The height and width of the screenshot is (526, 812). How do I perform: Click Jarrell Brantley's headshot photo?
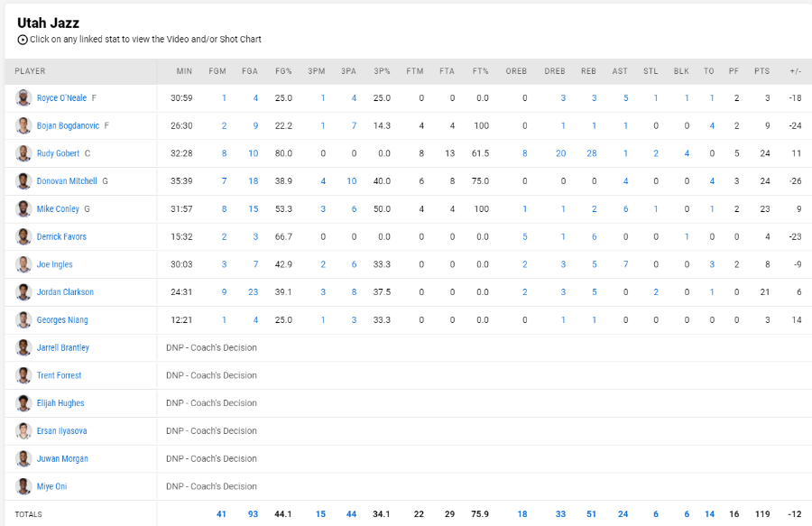point(23,347)
